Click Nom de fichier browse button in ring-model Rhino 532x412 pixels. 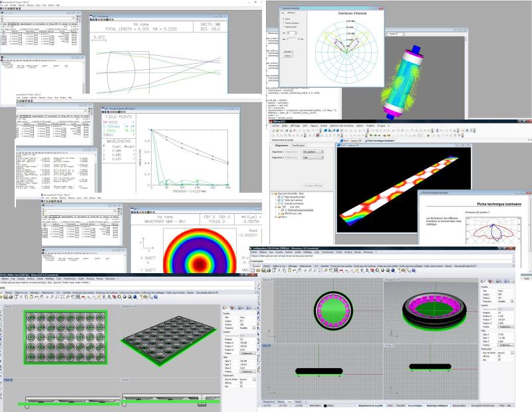pos(512,353)
